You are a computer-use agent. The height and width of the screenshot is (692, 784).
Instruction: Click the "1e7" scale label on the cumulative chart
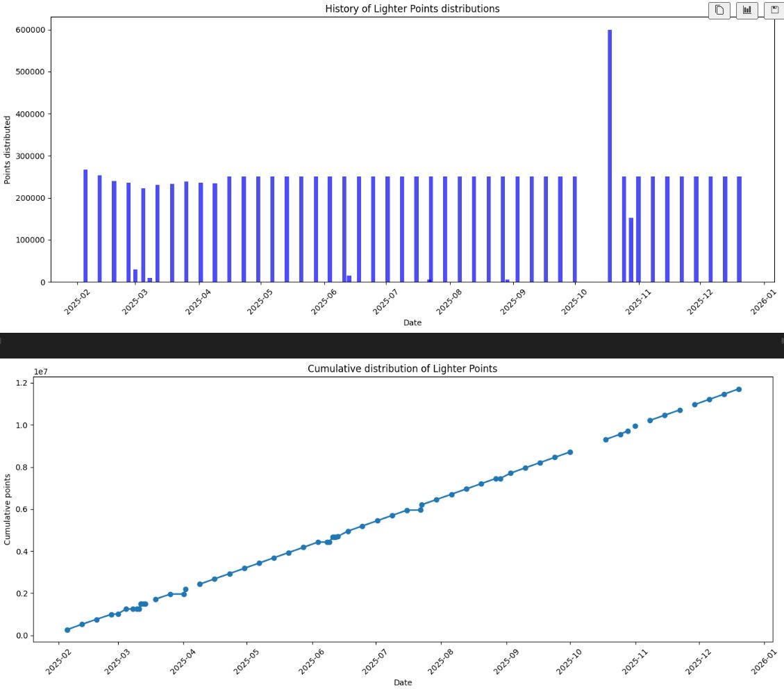point(40,372)
